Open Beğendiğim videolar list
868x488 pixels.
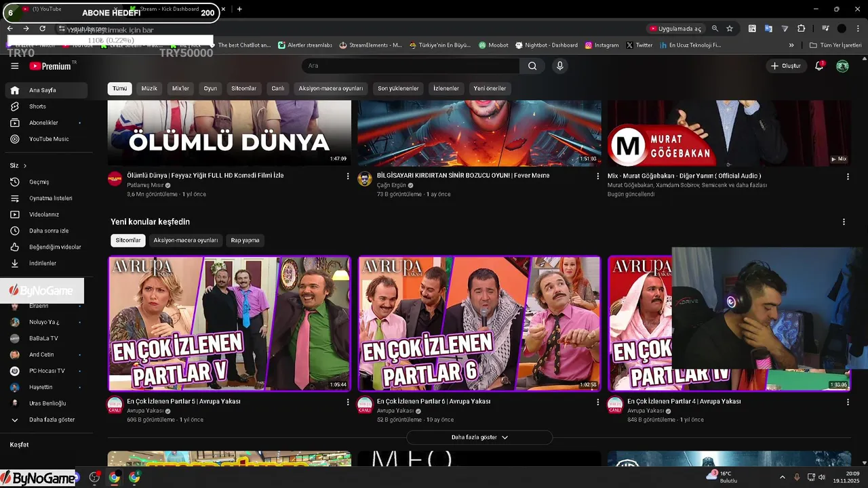(x=46, y=247)
